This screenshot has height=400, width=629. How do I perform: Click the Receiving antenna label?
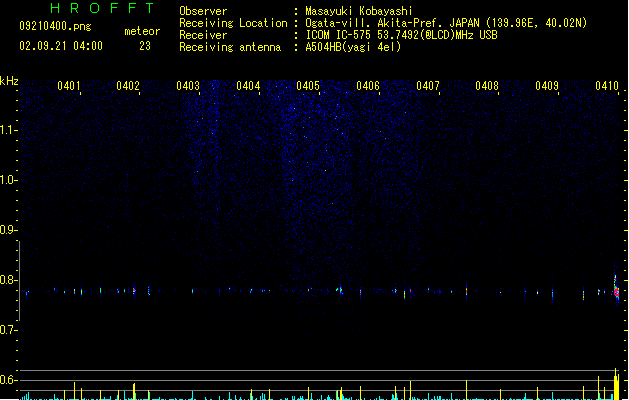230,47
